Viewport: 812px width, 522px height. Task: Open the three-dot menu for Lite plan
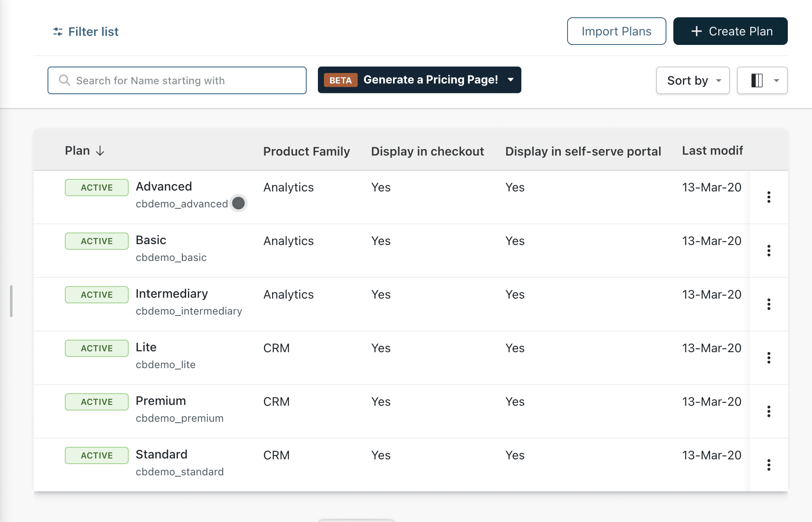(769, 358)
